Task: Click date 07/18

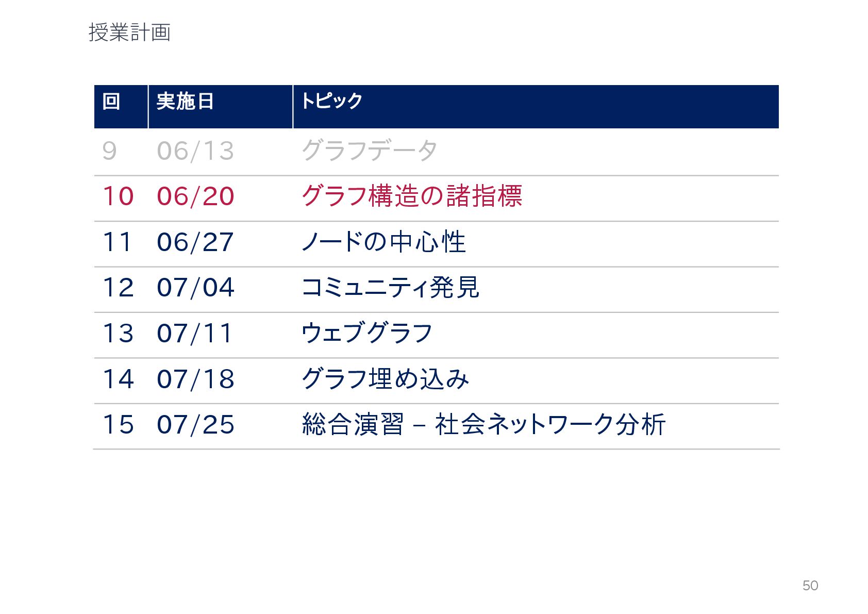Action: pos(195,379)
